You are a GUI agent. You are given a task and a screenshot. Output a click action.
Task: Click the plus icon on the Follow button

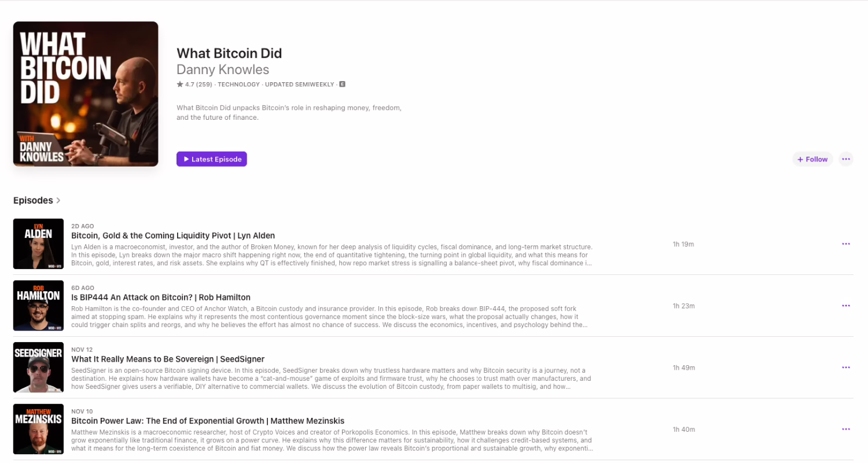[800, 159]
